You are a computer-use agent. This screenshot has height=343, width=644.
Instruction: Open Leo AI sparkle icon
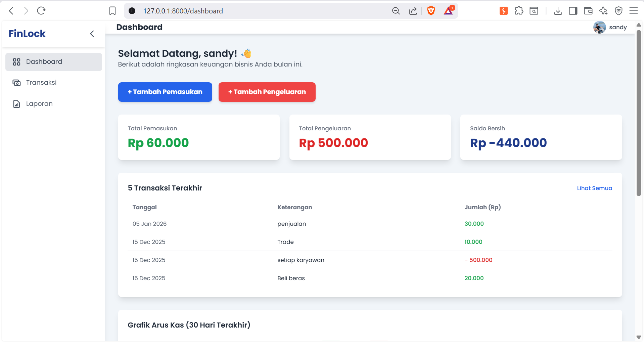603,11
